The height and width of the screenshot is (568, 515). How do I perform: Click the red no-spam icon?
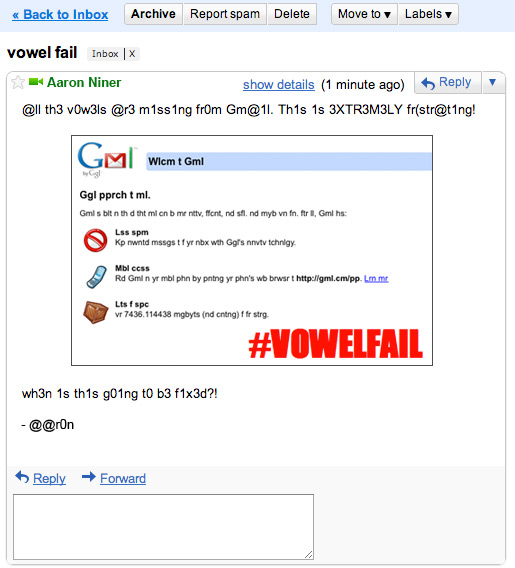tap(96, 240)
